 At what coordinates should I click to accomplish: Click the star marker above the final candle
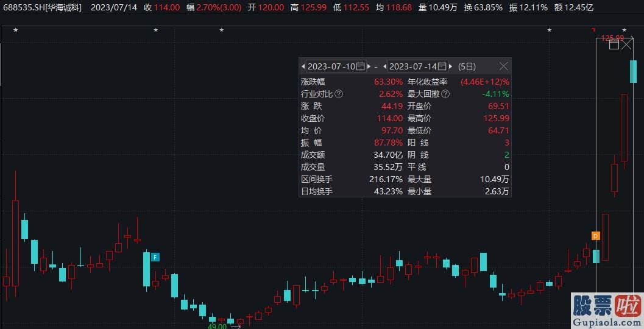click(x=625, y=30)
